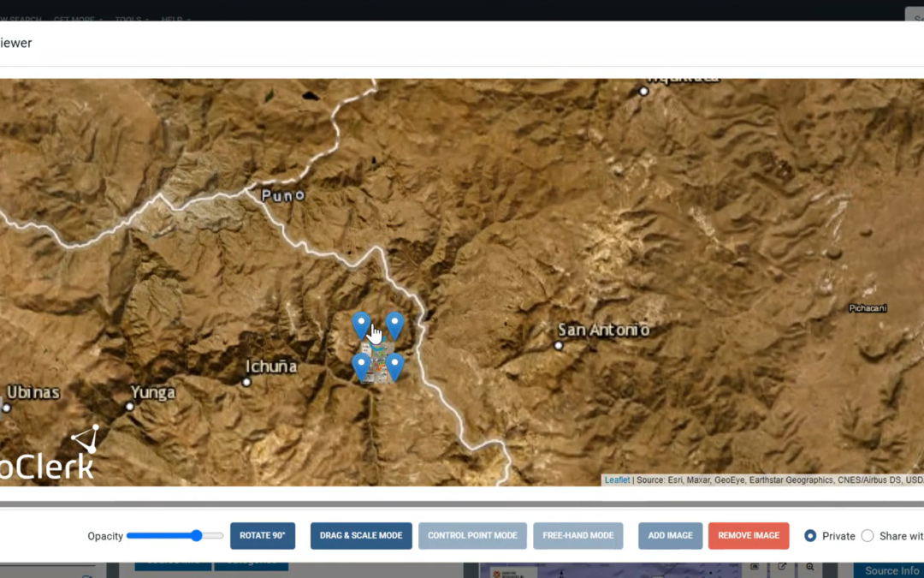Select the lower-left blue map marker pin

pyautogui.click(x=360, y=363)
